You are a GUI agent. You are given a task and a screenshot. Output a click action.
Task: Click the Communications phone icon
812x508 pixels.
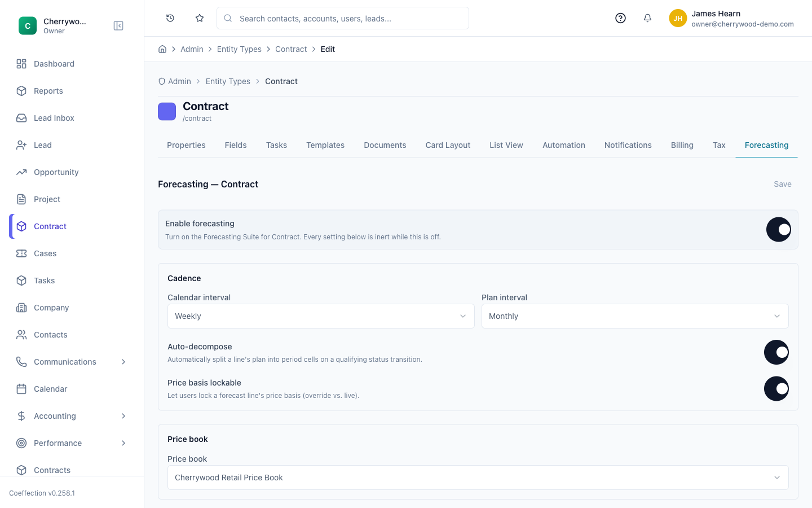[21, 362]
